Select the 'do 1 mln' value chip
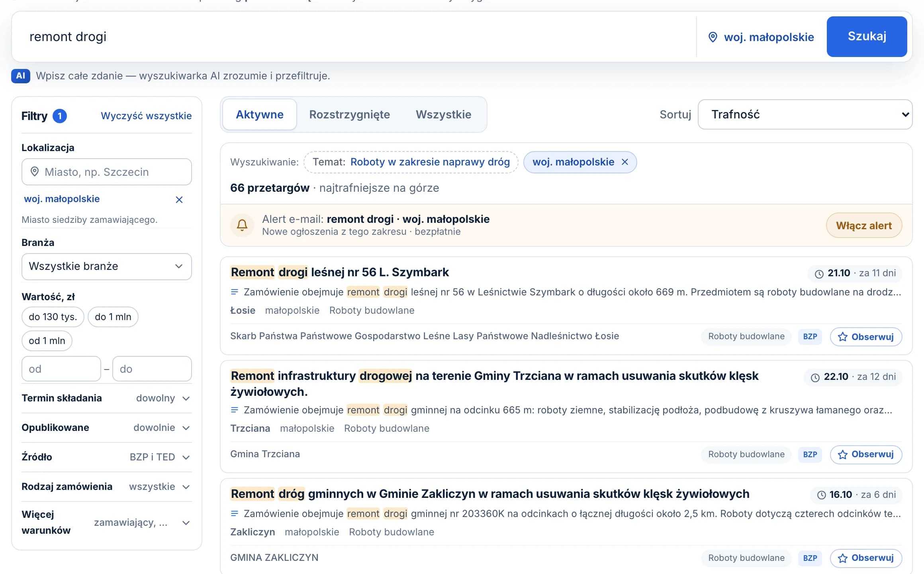Screen dimensions: 924x574 coord(113,317)
